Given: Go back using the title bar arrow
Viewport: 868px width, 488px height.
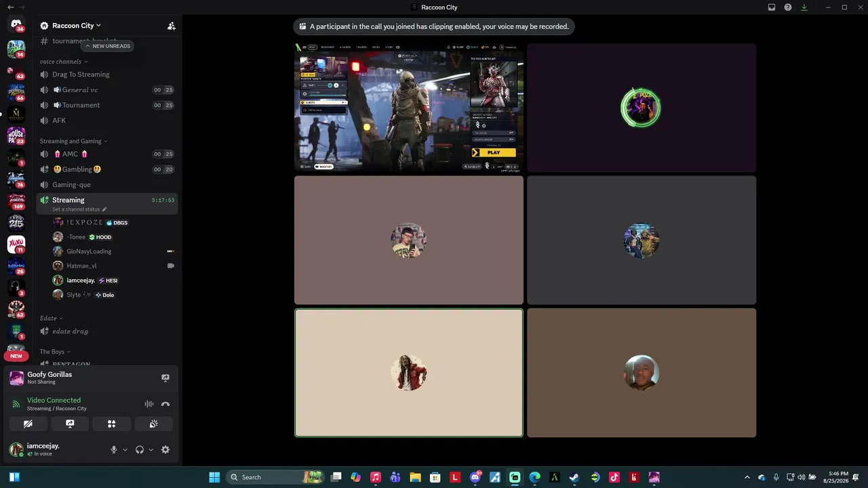Looking at the screenshot, I should (10, 7).
